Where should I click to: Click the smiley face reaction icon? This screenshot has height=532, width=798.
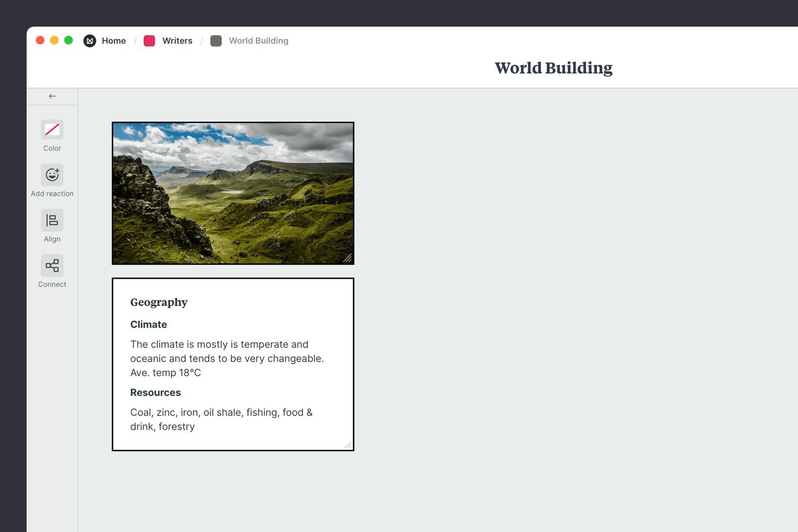[x=52, y=174]
